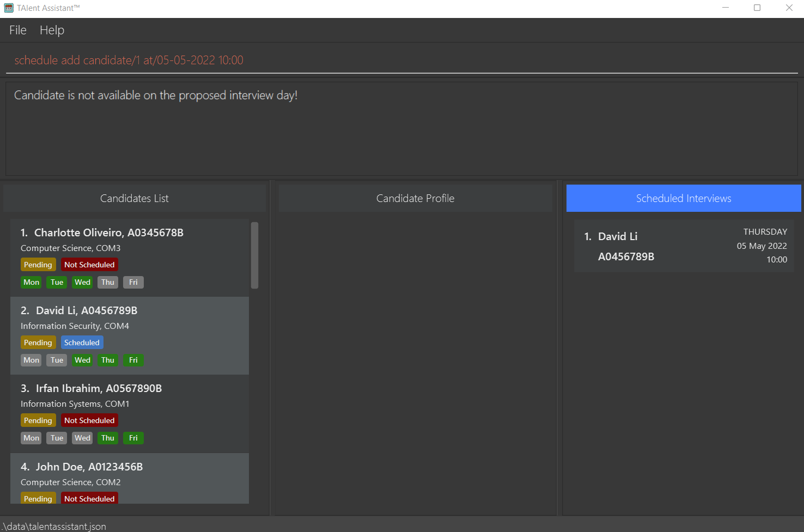The width and height of the screenshot is (804, 532).
Task: Close the TAlent Assistant window
Action: click(789, 8)
